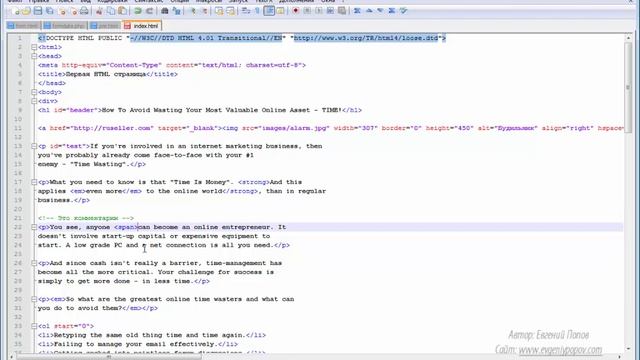Screen dimensions: 640x360
Task: Click the synchronize vertical scrolling icon
Action: click(x=219, y=11)
